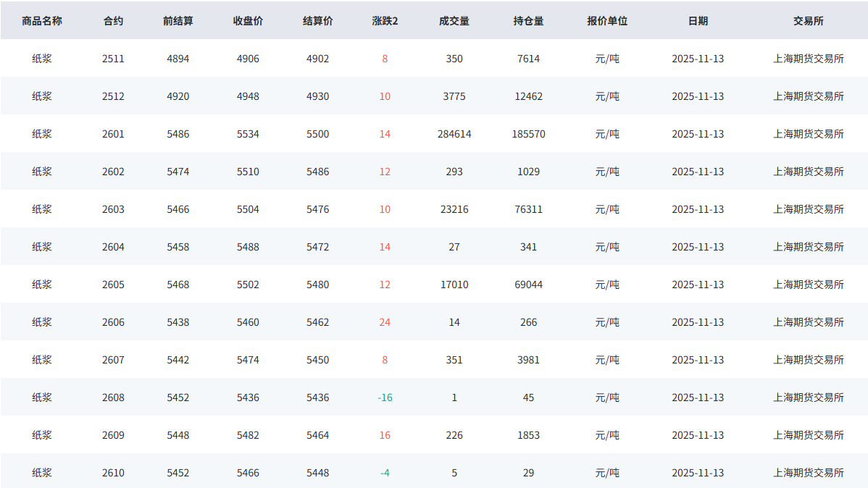Click the 日期 column header
The height and width of the screenshot is (488, 868).
click(698, 21)
